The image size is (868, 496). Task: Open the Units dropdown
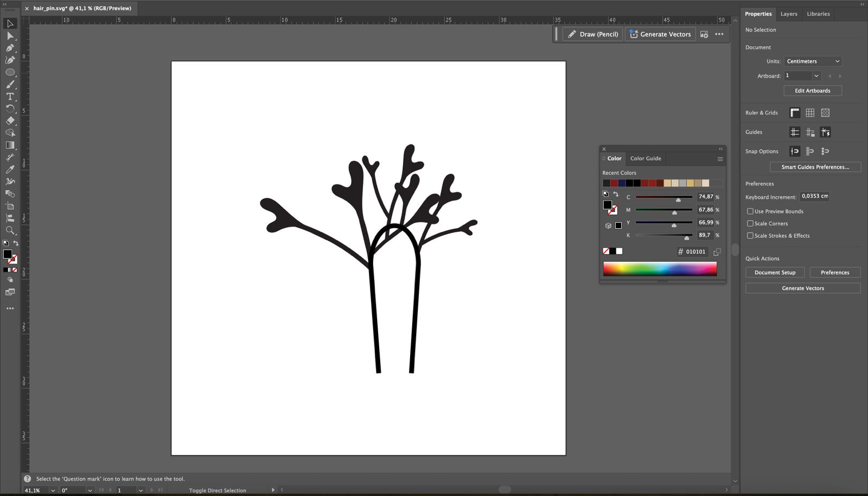[813, 61]
